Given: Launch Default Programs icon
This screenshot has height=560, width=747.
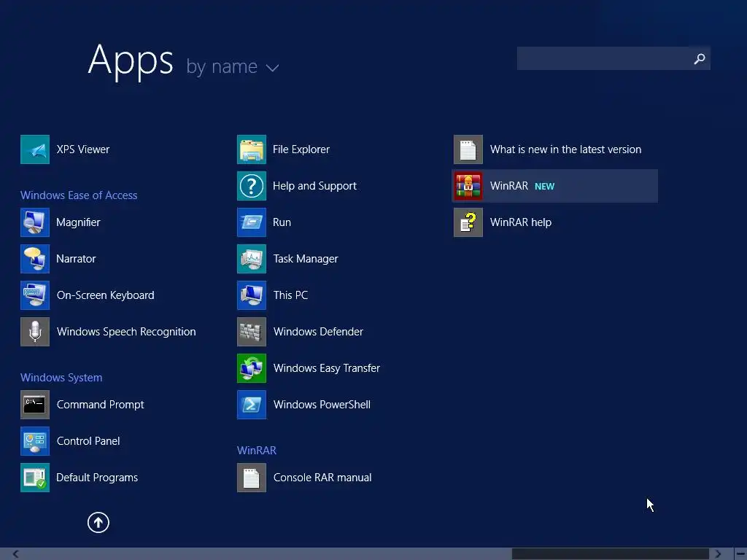Looking at the screenshot, I should point(35,478).
